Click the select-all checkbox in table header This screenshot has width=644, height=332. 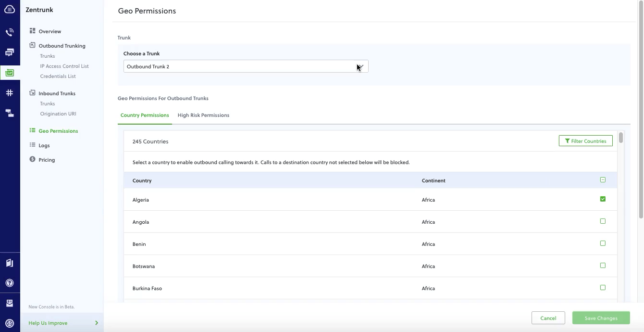tap(603, 179)
